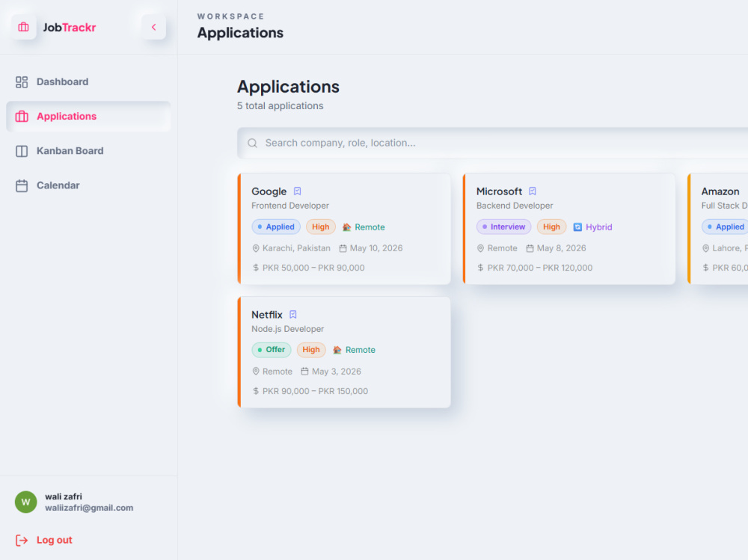
Task: Click the hybrid sync icon on Microsoft card
Action: [577, 227]
